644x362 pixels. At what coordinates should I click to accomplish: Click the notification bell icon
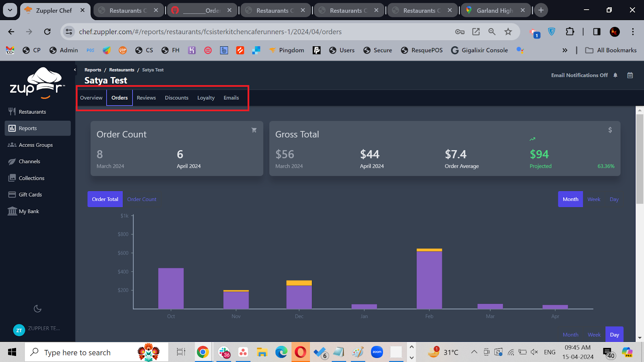pyautogui.click(x=615, y=75)
